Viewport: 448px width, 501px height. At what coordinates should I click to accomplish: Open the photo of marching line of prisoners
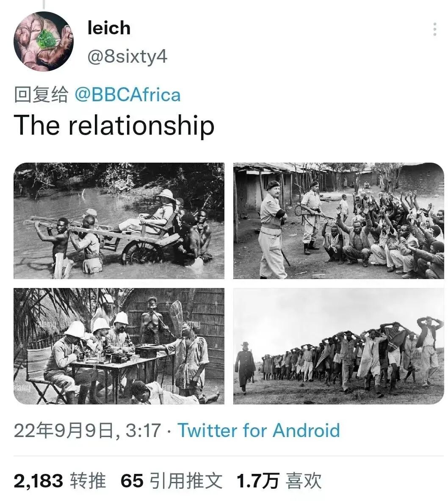(x=339, y=346)
